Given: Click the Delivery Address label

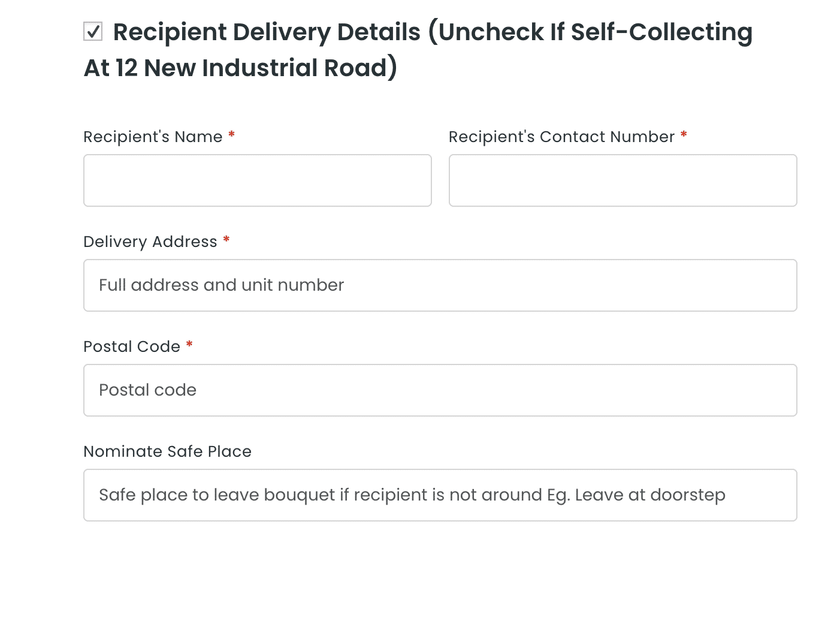Looking at the screenshot, I should 150,242.
